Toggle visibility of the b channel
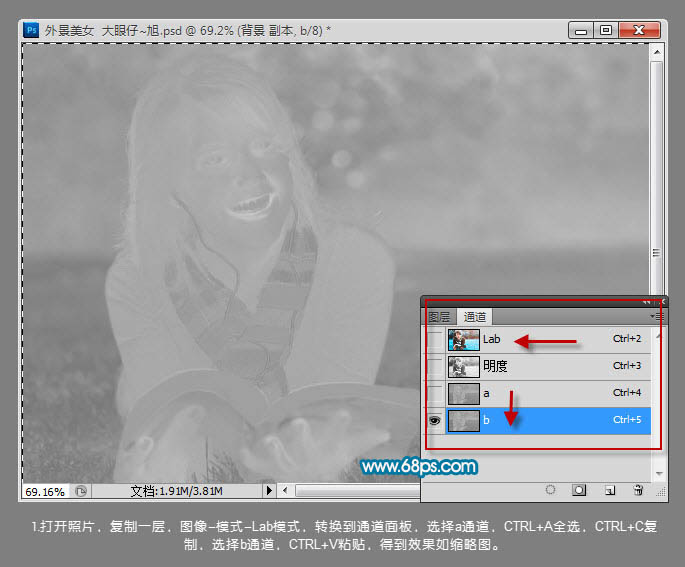Image resolution: width=685 pixels, height=567 pixels. 435,420
